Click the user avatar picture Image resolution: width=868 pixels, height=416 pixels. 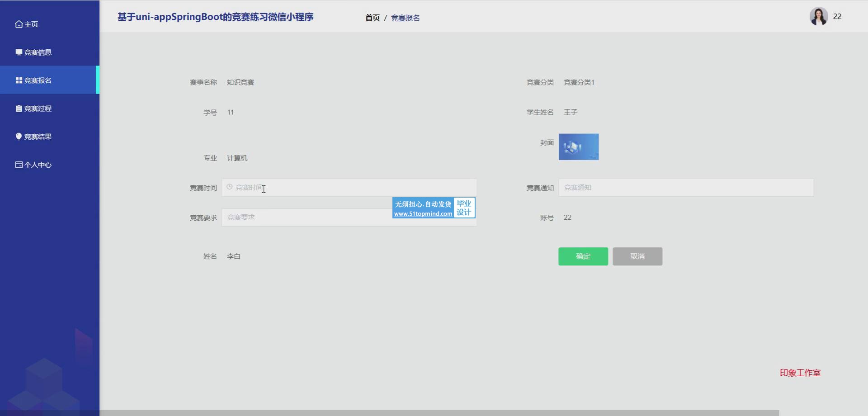click(x=818, y=17)
